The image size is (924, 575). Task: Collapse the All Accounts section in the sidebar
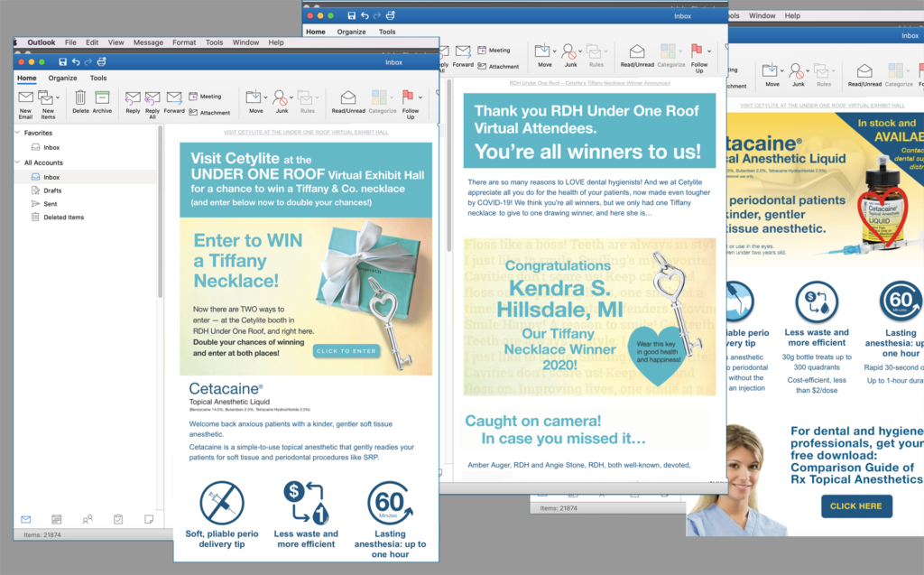coord(18,162)
